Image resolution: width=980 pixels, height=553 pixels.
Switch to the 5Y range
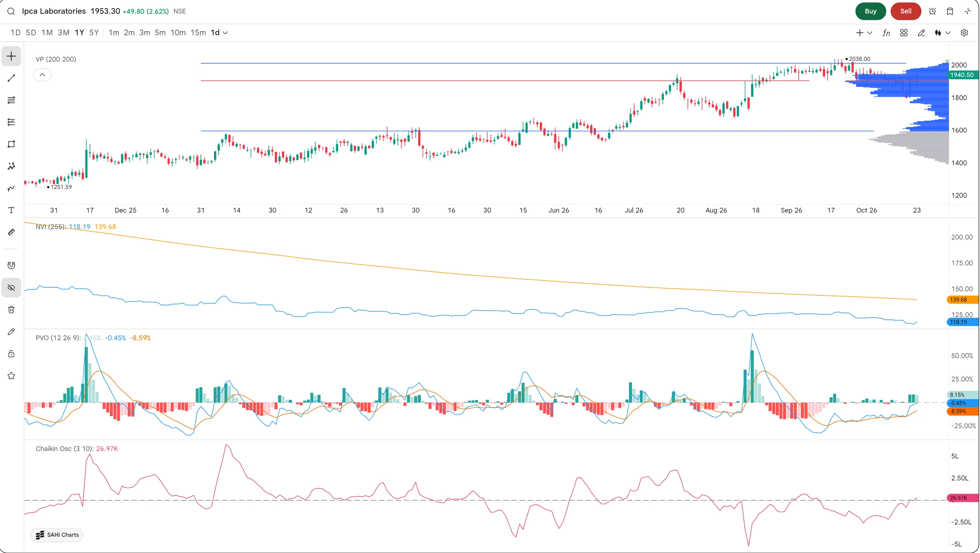[x=94, y=33]
